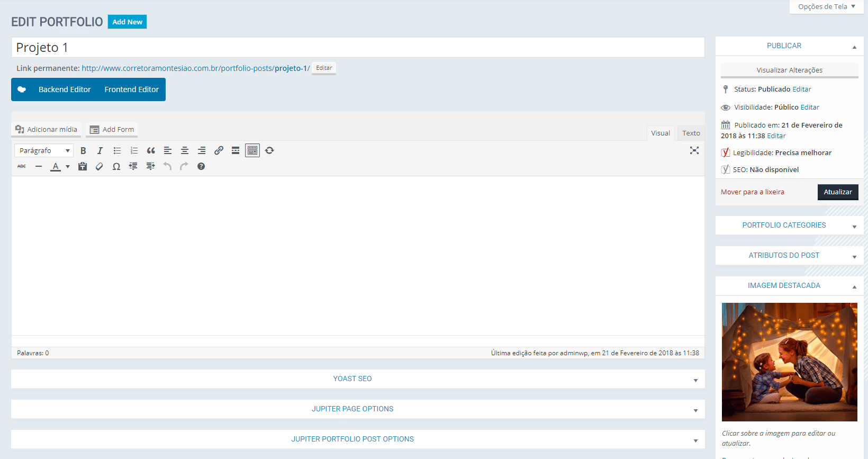Click the featured image thumbnail
Screen dimensions: 868x459
tap(789, 362)
